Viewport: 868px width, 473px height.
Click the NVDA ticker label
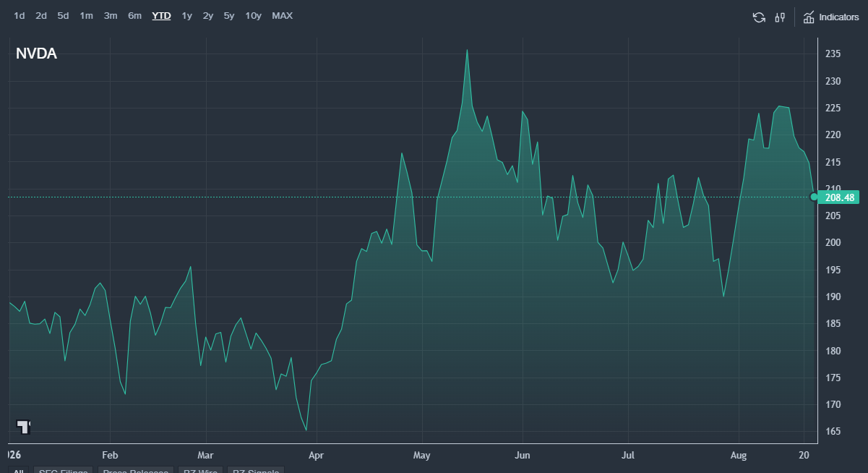click(x=36, y=54)
